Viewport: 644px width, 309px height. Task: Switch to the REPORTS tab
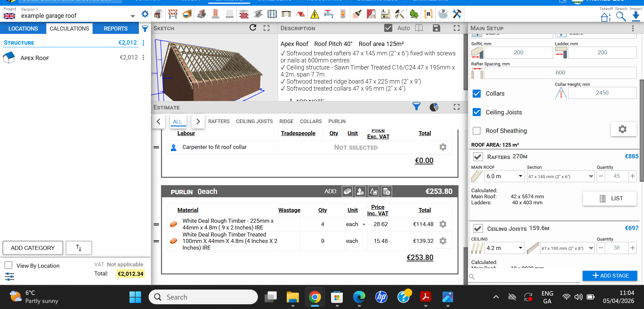point(115,29)
